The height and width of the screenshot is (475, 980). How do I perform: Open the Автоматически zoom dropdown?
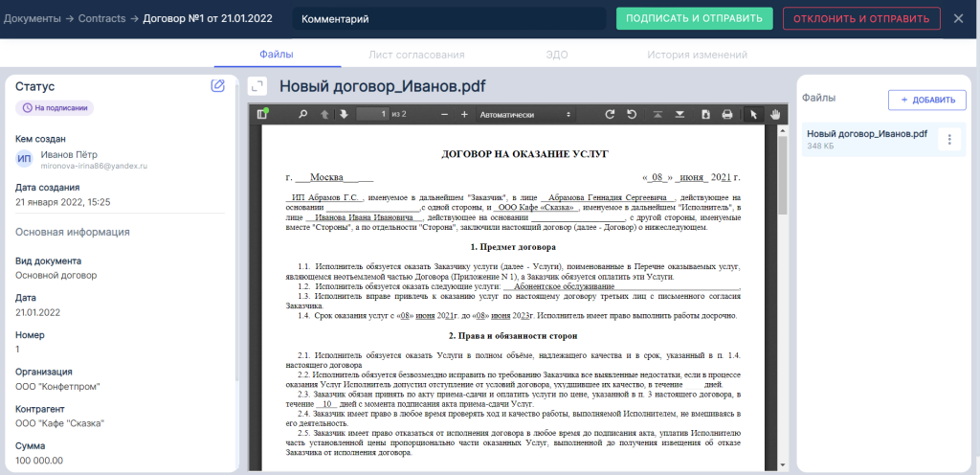(525, 114)
